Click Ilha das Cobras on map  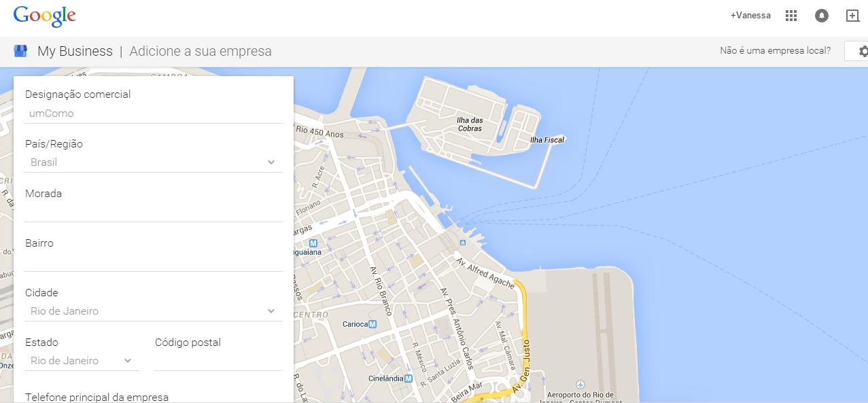[470, 124]
